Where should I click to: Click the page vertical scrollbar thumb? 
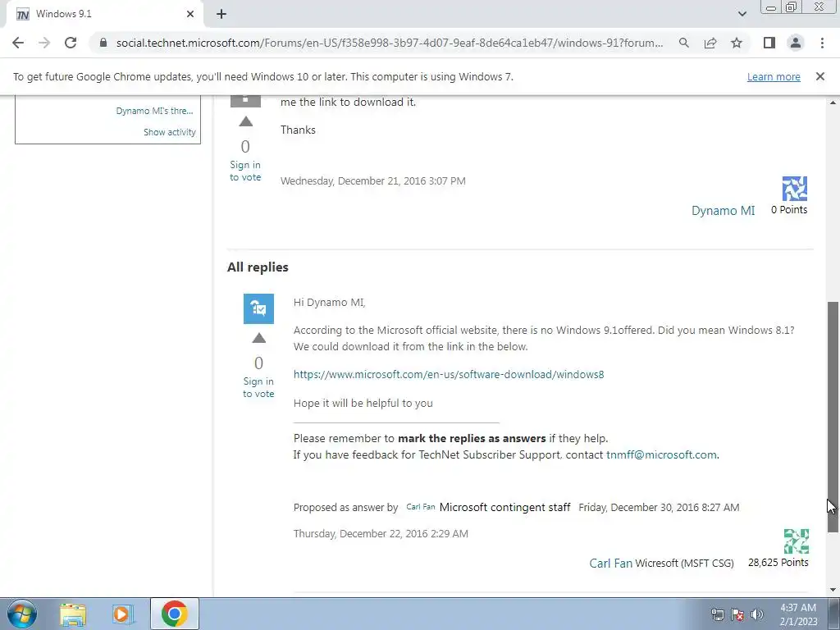[x=833, y=417]
